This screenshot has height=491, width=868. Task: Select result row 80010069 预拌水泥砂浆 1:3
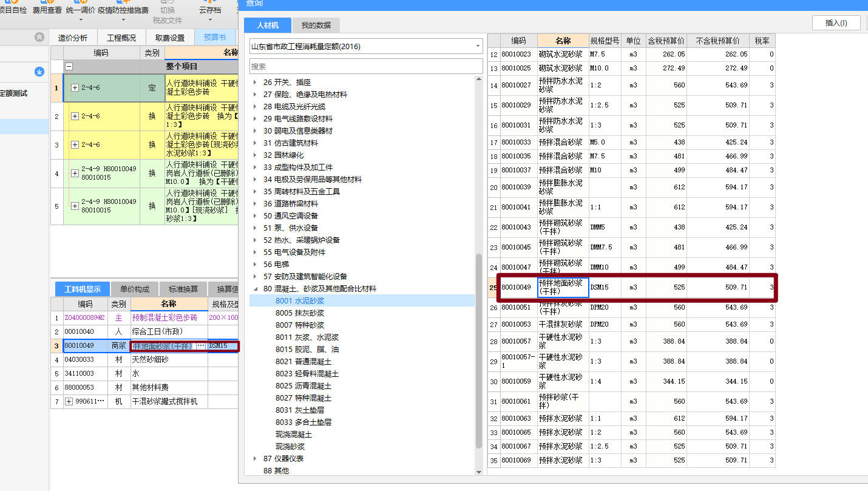point(631,461)
